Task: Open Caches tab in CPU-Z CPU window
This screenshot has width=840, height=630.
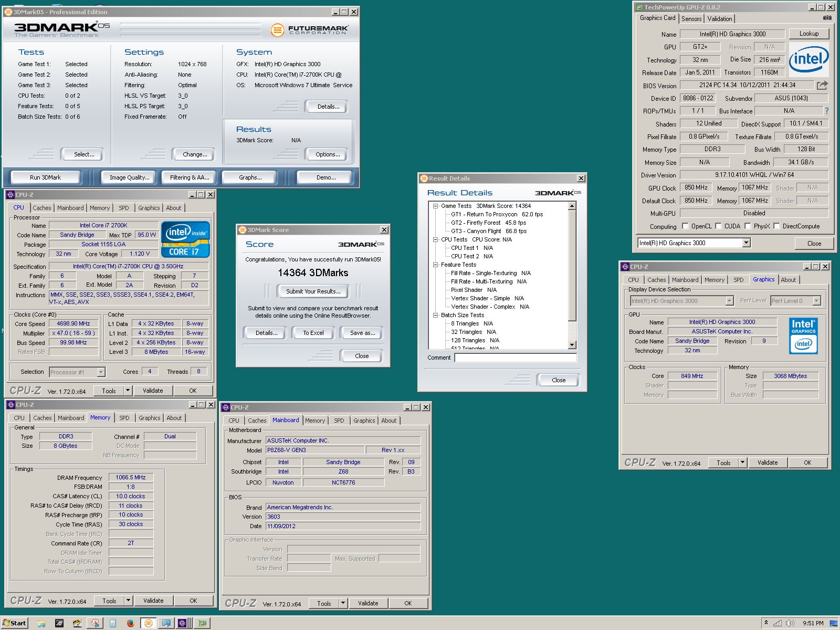Action: click(42, 208)
